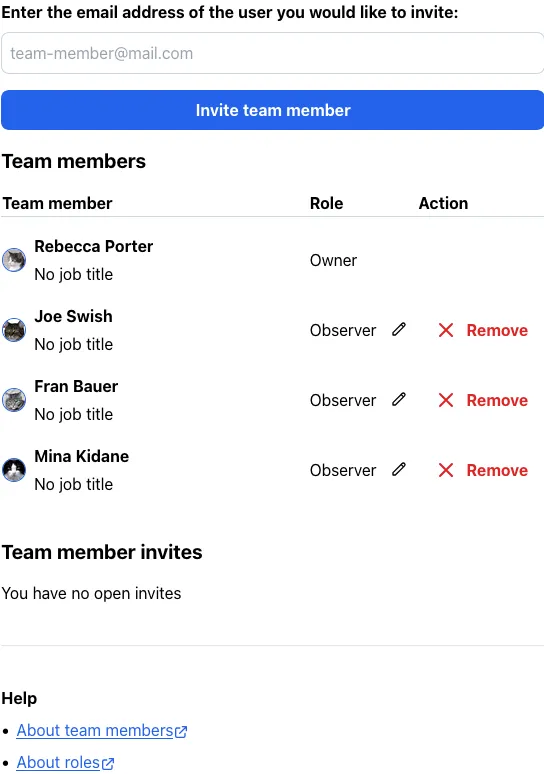Click the email address input field

pos(272,53)
